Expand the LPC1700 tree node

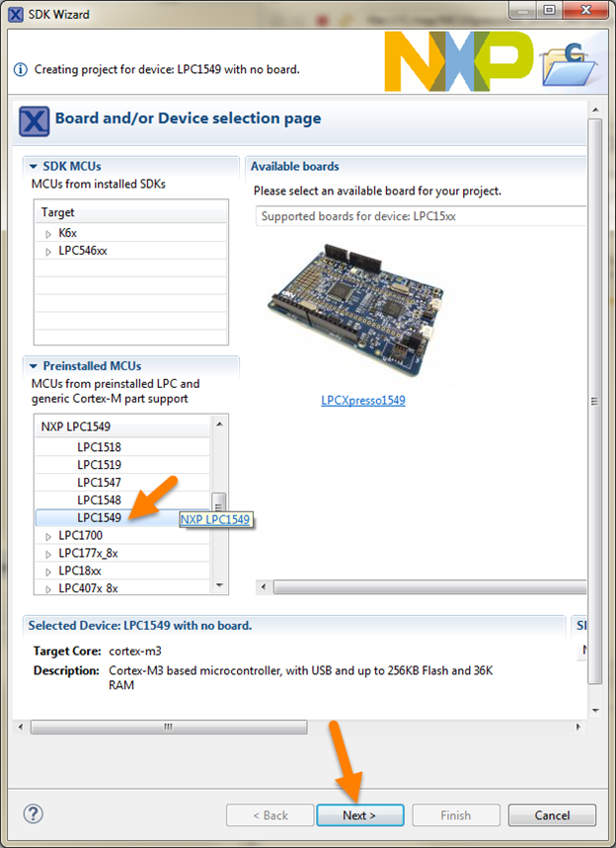pos(48,536)
